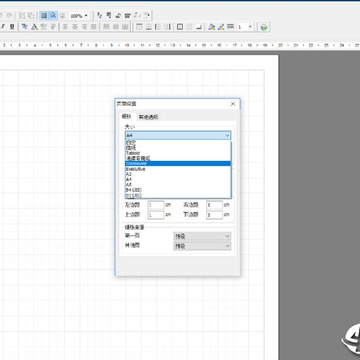This screenshot has height=360, width=360.
Task: Click the horizontal ruler above the page
Action: (180, 45)
